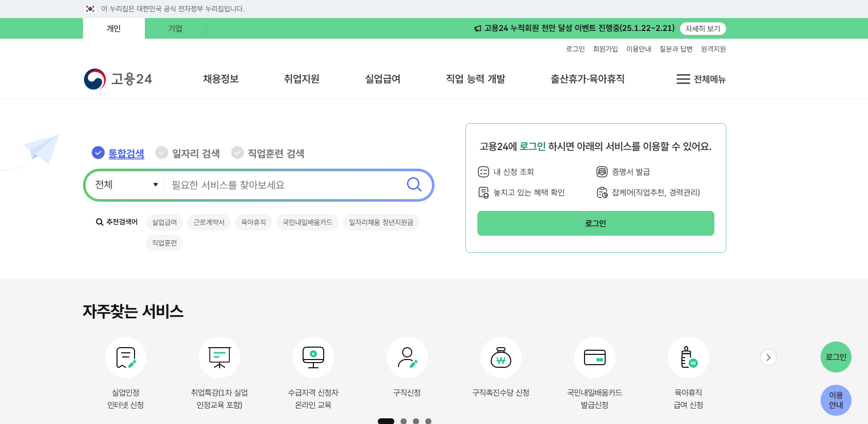Click the 증명서 발급 icon
Screen dimensions: 868x424
pyautogui.click(x=602, y=172)
